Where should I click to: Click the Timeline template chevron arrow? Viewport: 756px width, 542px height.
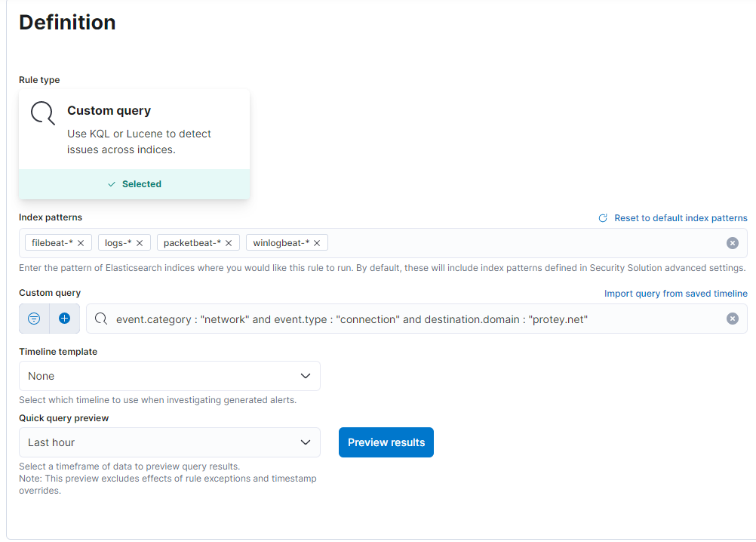[x=306, y=376]
